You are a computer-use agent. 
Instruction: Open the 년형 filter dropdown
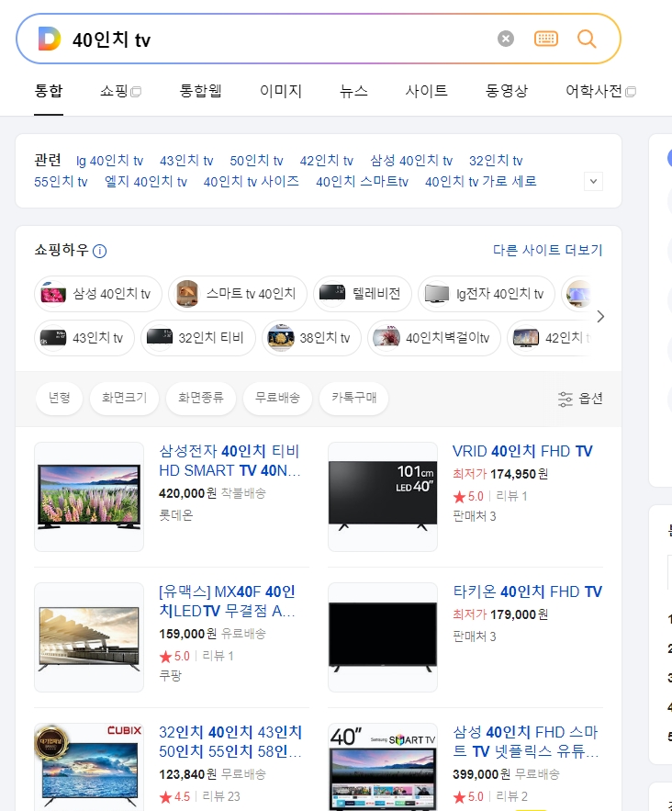tap(59, 398)
